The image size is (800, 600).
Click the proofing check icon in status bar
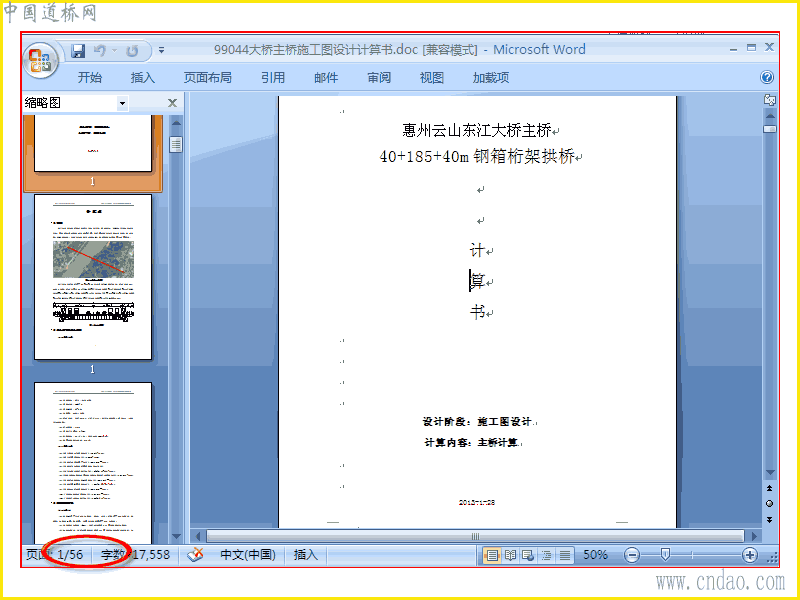pyautogui.click(x=195, y=555)
